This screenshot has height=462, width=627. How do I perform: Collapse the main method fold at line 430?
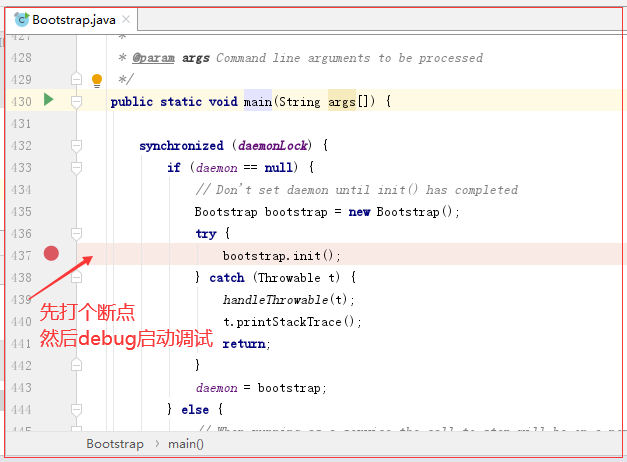[x=76, y=102]
